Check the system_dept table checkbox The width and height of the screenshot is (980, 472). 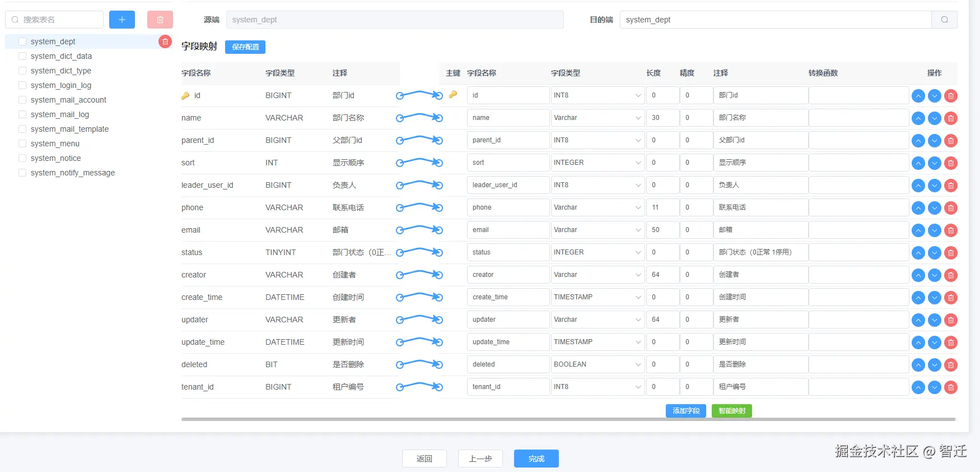pos(22,41)
